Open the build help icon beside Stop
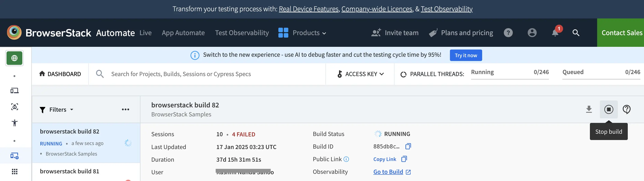 click(x=626, y=109)
